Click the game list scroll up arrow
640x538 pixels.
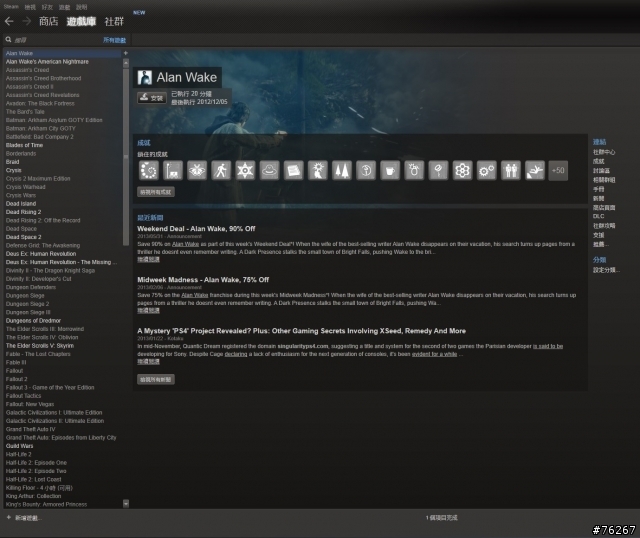coord(126,63)
